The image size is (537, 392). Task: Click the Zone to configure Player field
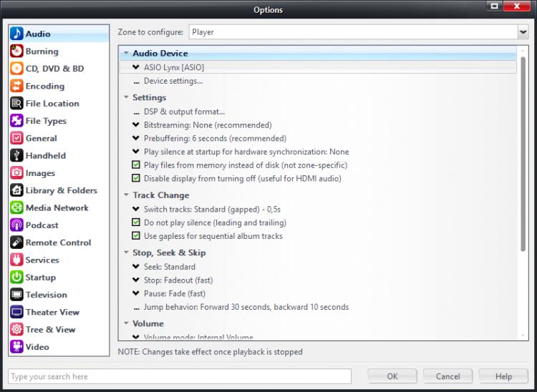tap(353, 32)
